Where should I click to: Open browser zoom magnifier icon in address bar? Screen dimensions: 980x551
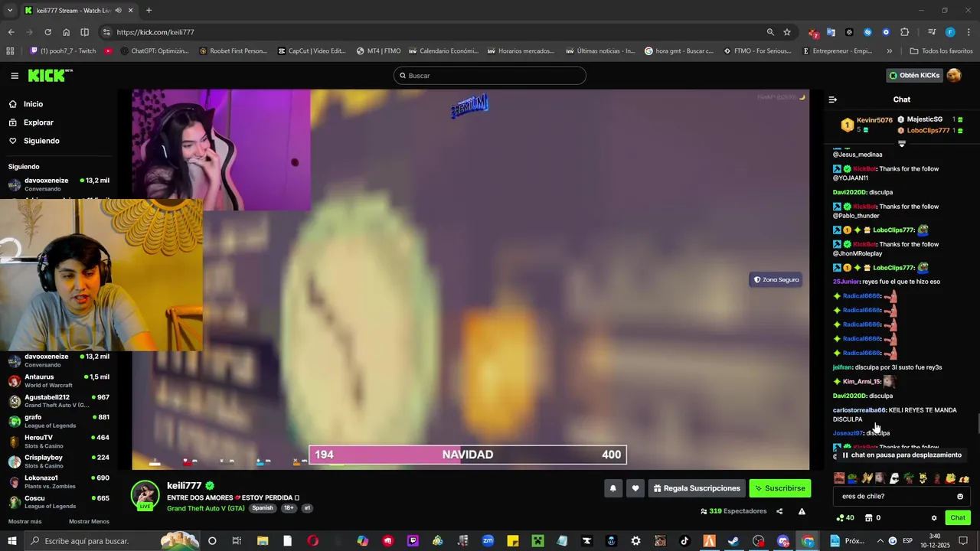click(770, 32)
